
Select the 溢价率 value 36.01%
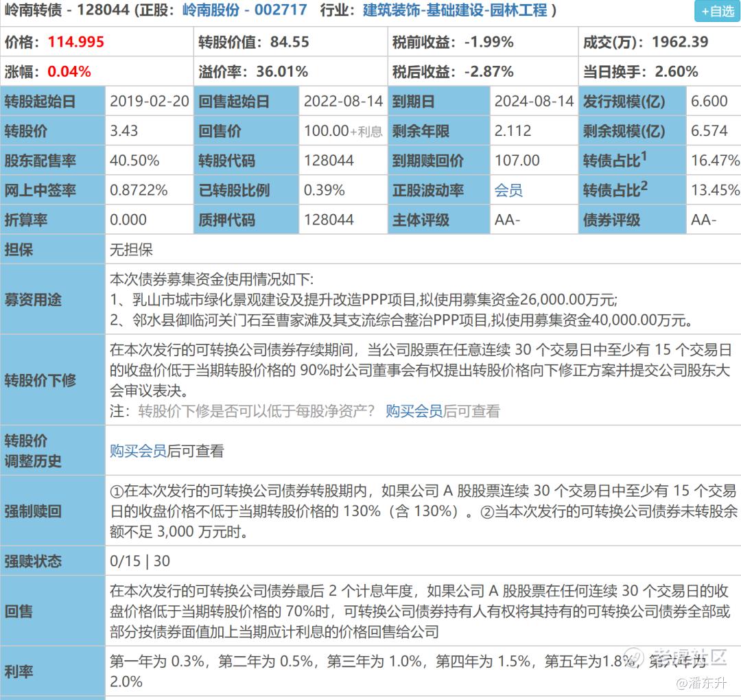point(282,71)
